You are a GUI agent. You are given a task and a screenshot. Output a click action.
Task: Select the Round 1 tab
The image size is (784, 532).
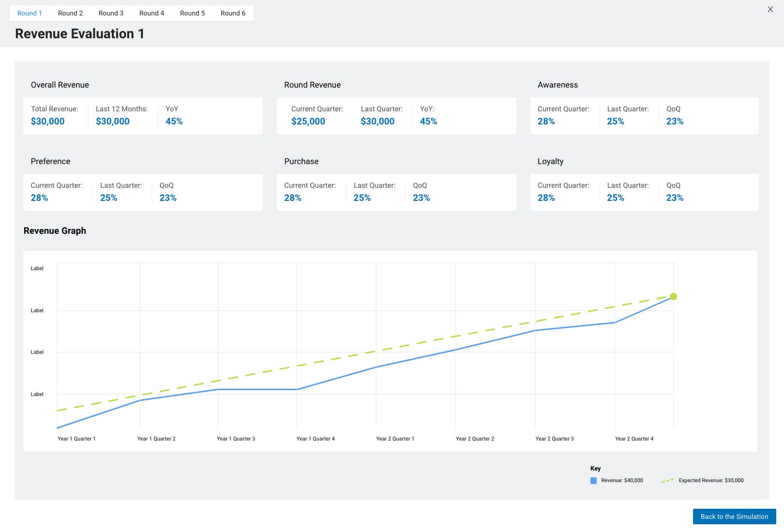pos(30,13)
